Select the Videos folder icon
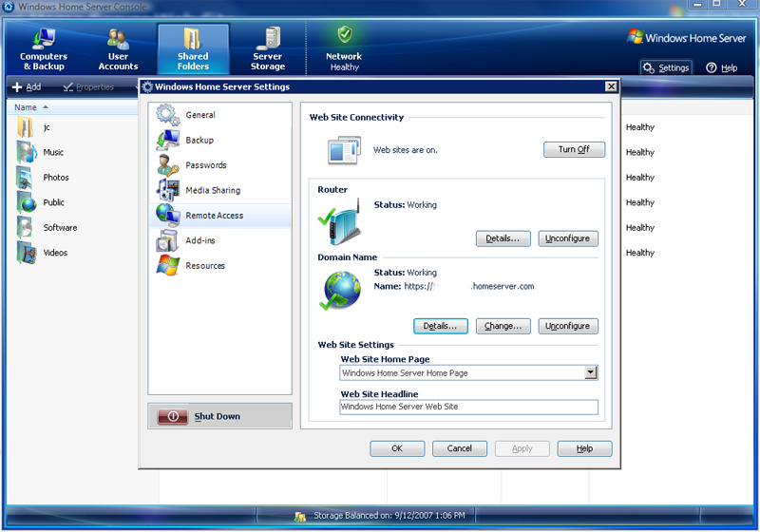The image size is (760, 532). pos(27,253)
